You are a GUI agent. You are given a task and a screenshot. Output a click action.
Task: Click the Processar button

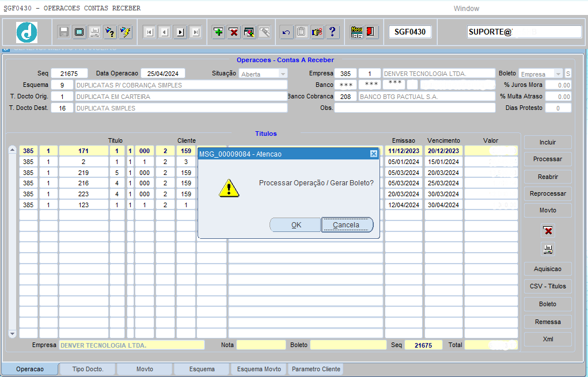click(x=548, y=159)
